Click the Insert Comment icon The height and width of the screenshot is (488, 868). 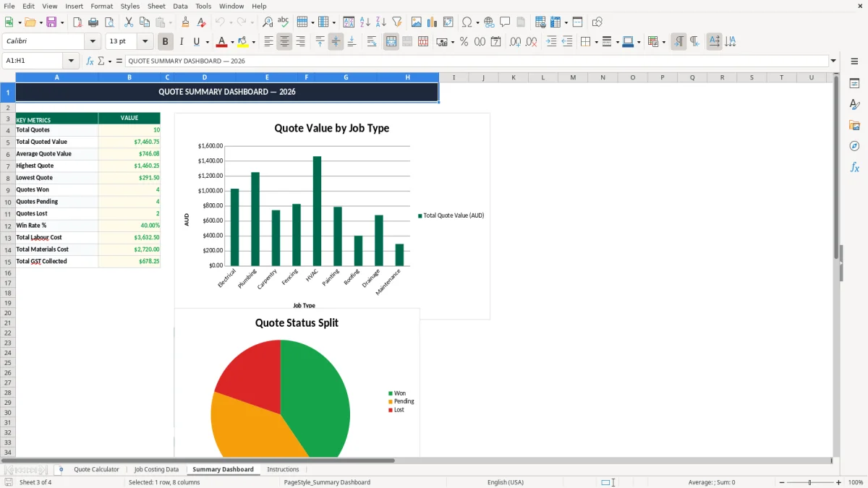(505, 22)
